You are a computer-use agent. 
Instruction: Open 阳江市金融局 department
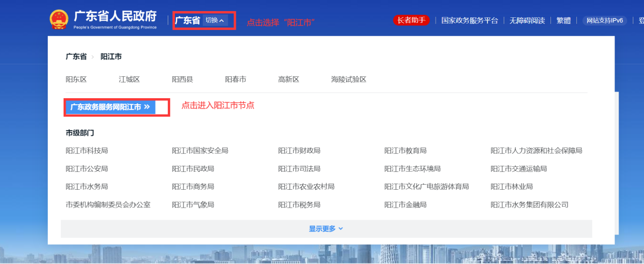[x=406, y=204]
